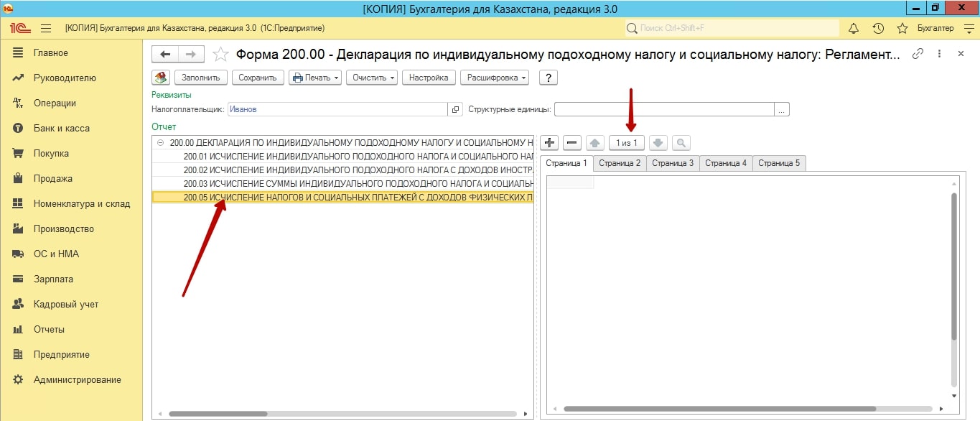Add form to favorites with star icon
The width and height of the screenshot is (980, 421).
222,54
